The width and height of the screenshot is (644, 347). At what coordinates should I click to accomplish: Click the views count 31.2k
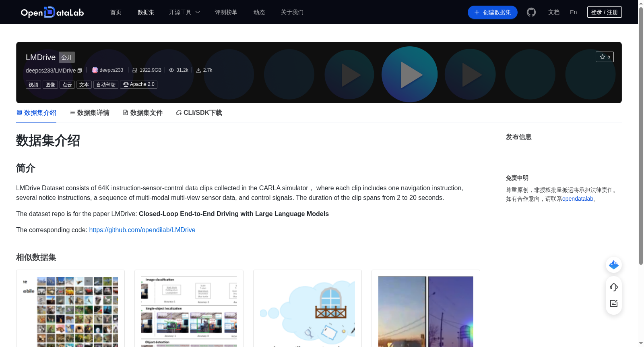coord(179,70)
